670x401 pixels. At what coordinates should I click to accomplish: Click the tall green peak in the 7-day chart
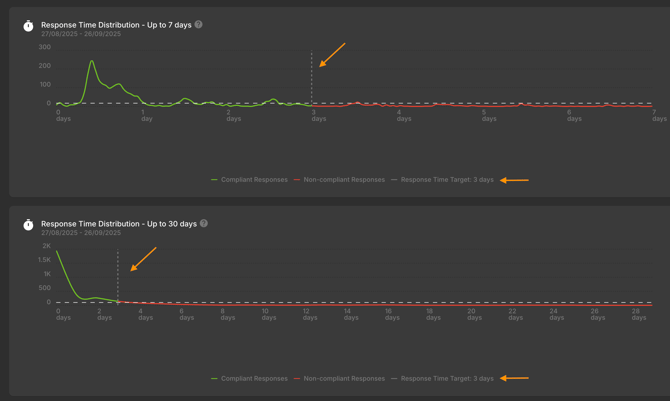click(x=92, y=62)
